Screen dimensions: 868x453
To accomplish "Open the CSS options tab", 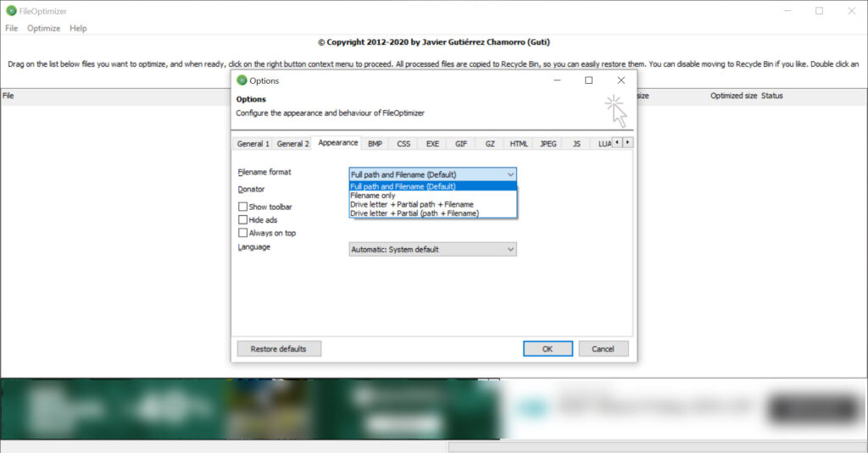I will 403,144.
